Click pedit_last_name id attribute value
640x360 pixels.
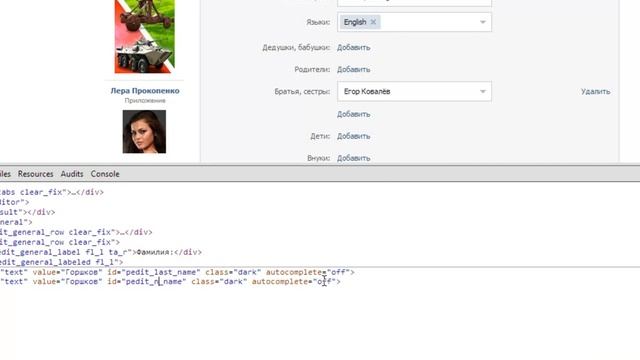point(161,272)
